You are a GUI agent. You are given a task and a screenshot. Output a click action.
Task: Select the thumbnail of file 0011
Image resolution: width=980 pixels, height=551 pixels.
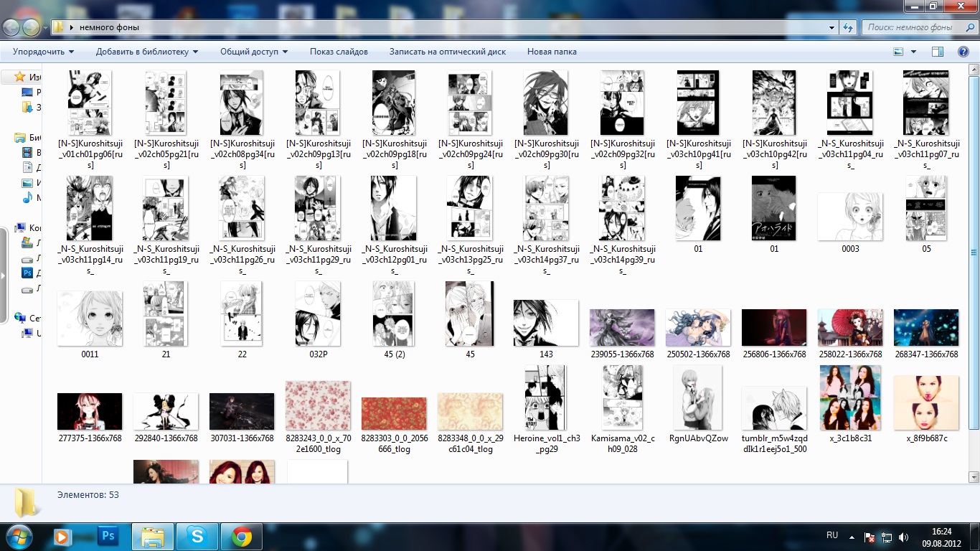tap(90, 319)
